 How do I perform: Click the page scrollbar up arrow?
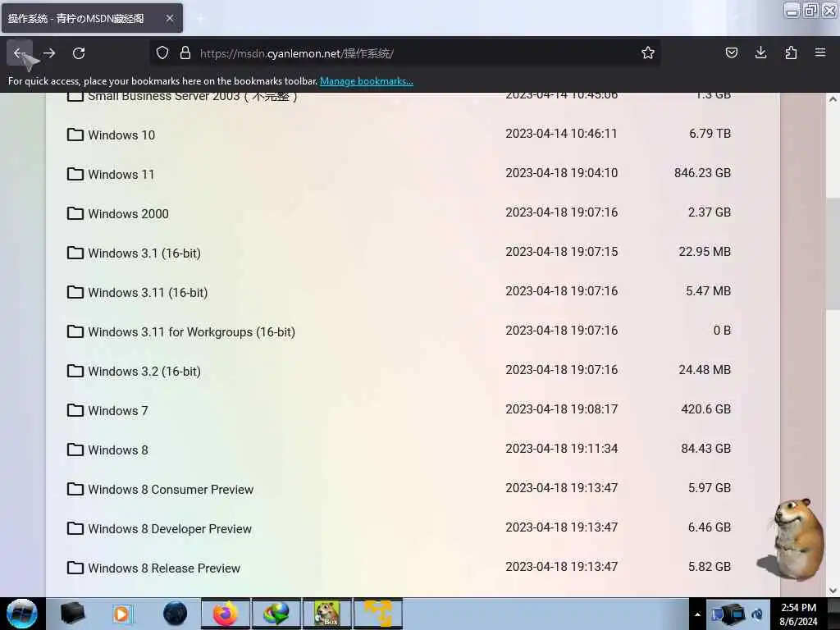[x=833, y=99]
